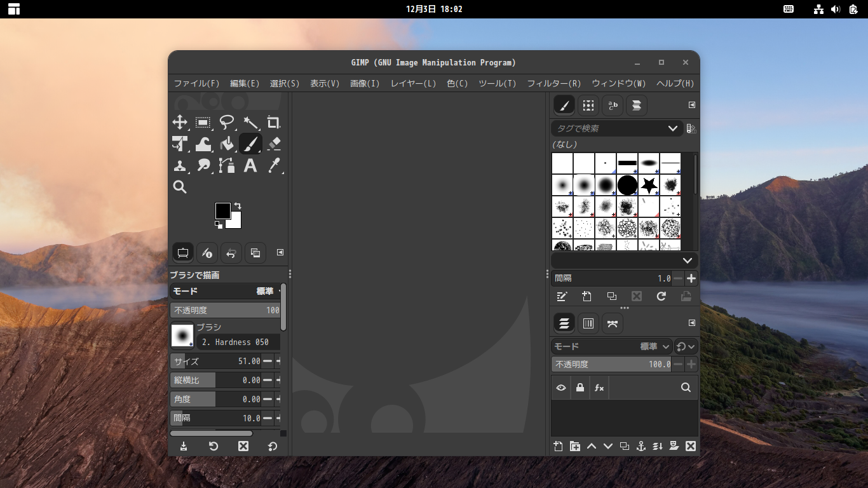Toggle layer visibility eye icon header
Screen dimensions: 868x488
coord(561,388)
